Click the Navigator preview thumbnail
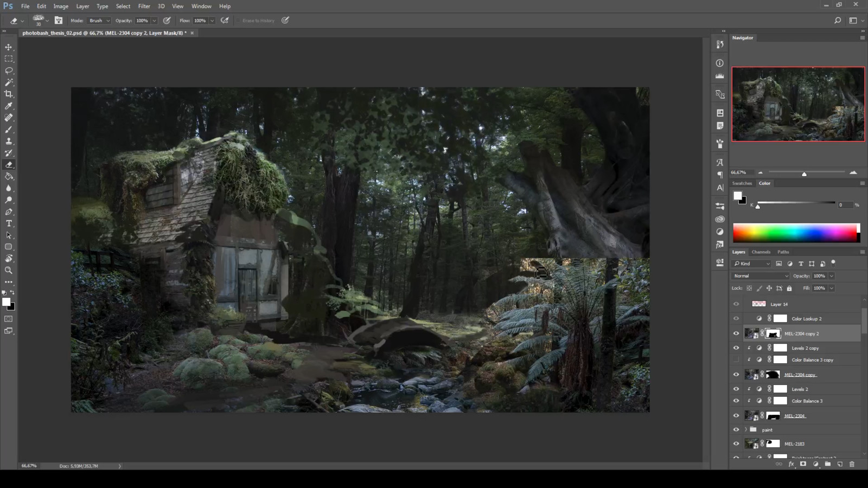The height and width of the screenshot is (488, 868). coord(798,104)
